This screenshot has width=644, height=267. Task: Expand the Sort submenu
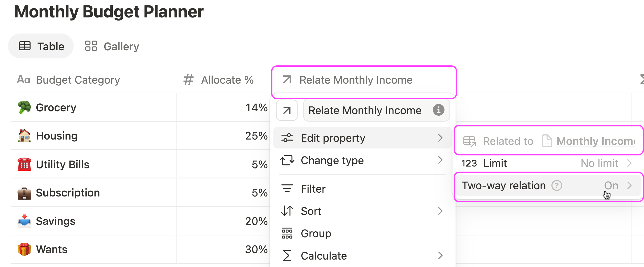[362, 211]
